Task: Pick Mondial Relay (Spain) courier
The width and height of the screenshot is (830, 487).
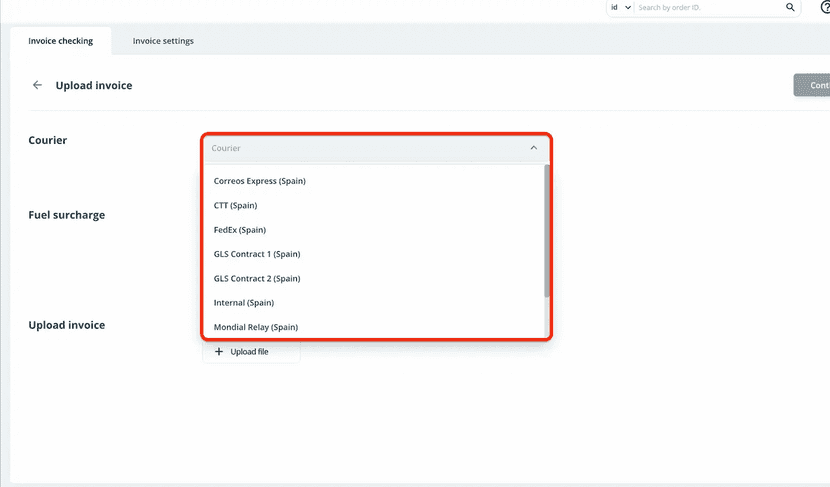Action: coord(256,327)
